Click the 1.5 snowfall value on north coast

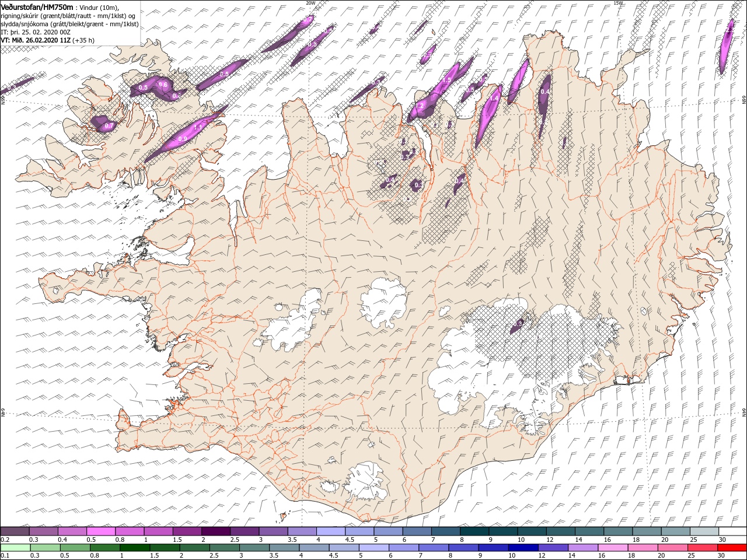tap(448, 80)
